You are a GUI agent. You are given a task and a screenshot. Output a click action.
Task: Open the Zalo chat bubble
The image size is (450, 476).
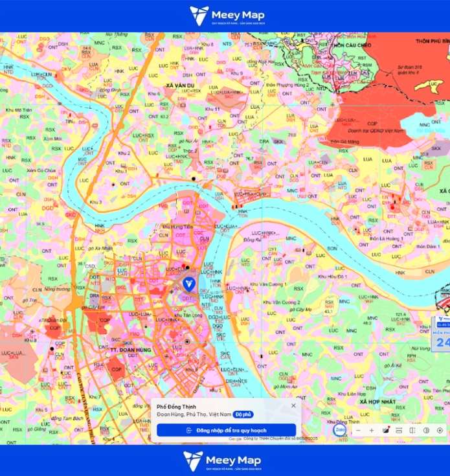point(340,430)
